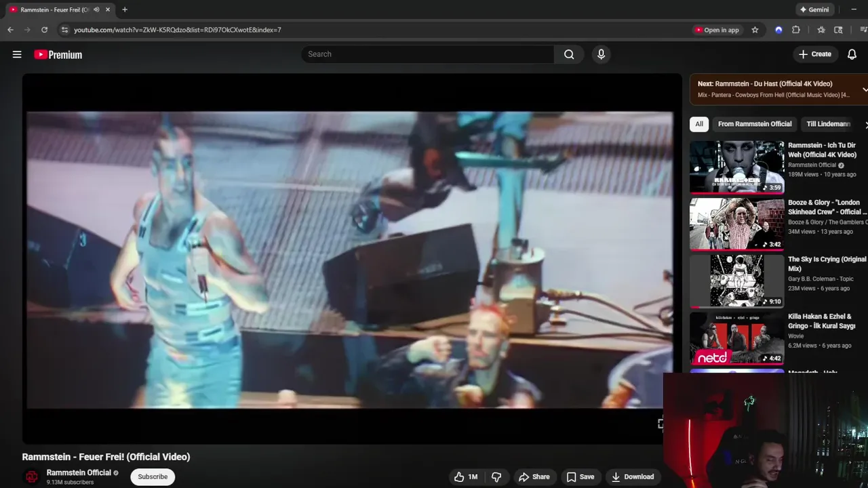Image resolution: width=868 pixels, height=488 pixels.
Task: Open YouTube notifications bell
Action: point(852,54)
